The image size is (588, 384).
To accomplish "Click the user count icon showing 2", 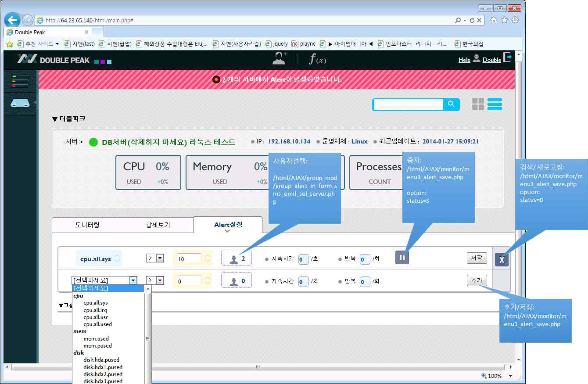I will point(237,258).
